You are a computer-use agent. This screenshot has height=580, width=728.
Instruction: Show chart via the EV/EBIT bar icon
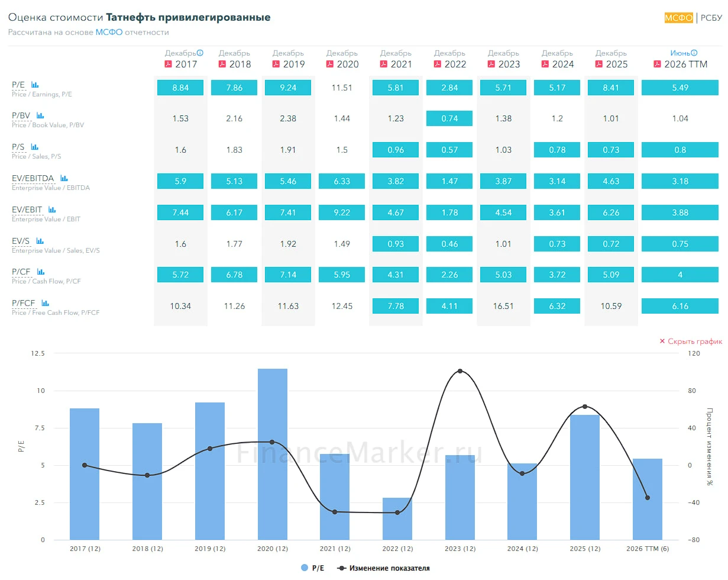(52, 210)
